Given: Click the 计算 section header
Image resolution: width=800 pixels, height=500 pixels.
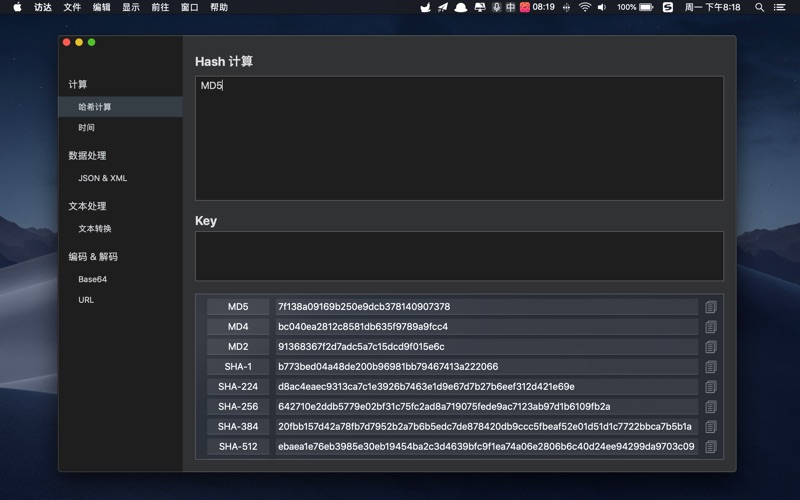Looking at the screenshot, I should tap(78, 84).
